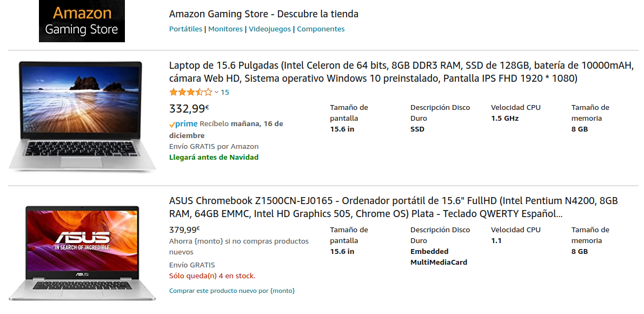Screen dimensions: 644x314
Task: Click the Amazon Gaming Store logo
Action: pos(82,21)
